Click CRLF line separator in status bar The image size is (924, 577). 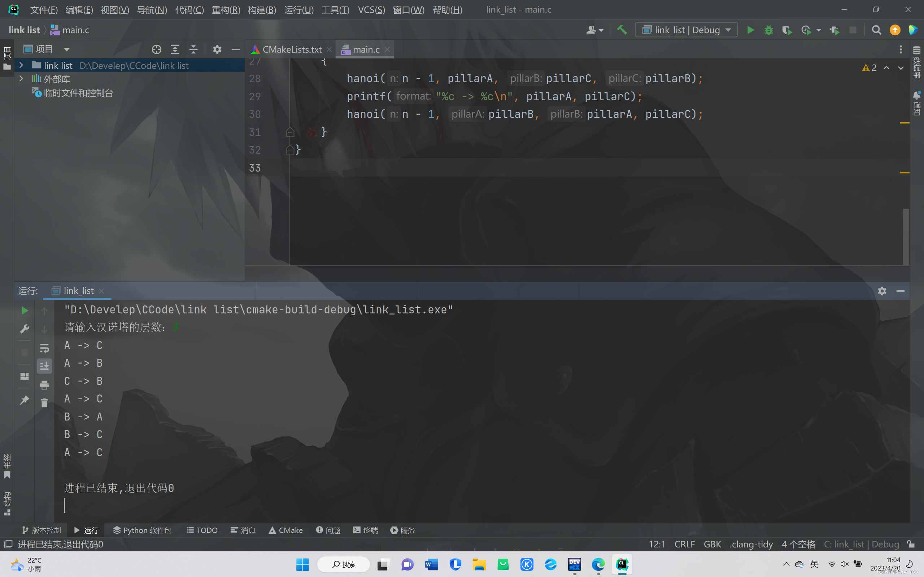point(684,544)
